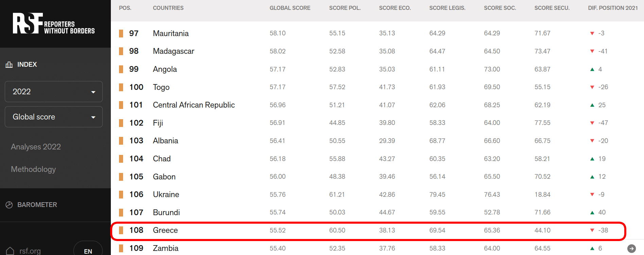
Task: Click the RSF Reporters Without Borders logo
Action: 54,23
